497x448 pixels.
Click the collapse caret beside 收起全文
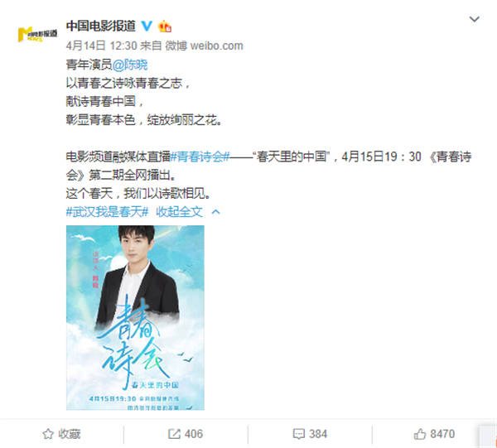click(215, 211)
